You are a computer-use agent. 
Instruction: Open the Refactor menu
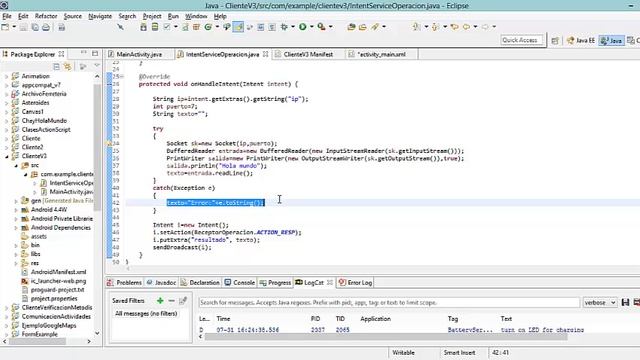(46, 16)
